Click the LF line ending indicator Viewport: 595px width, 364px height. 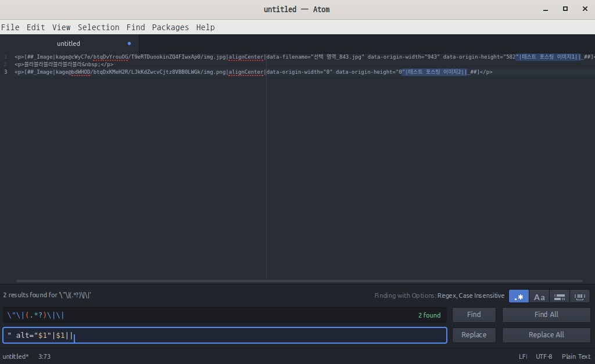[523, 356]
